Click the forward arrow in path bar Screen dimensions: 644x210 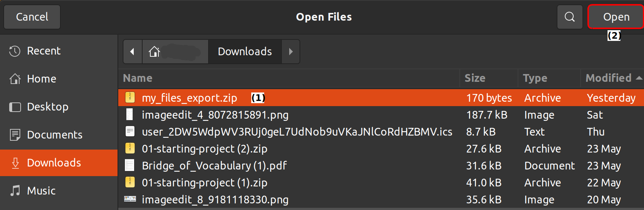(291, 52)
